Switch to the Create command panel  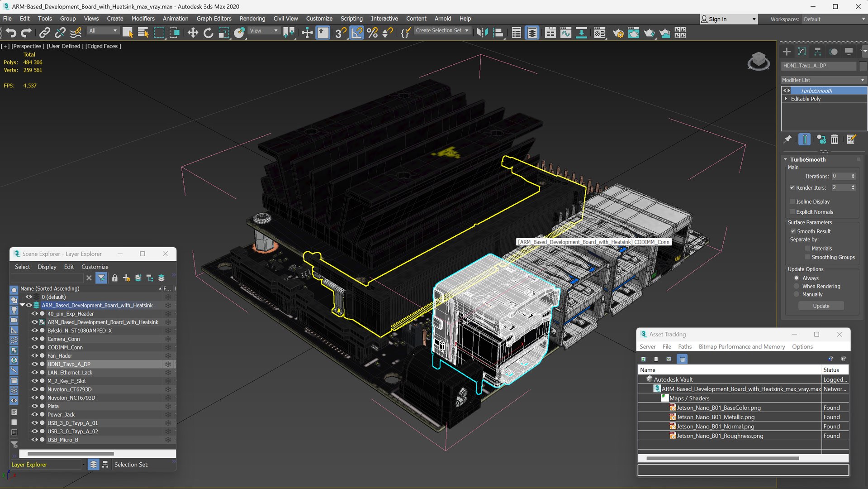[787, 51]
